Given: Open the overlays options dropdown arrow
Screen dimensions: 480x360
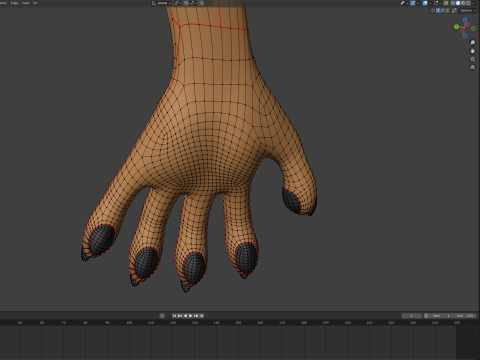Looking at the screenshot, I should coord(430,3).
